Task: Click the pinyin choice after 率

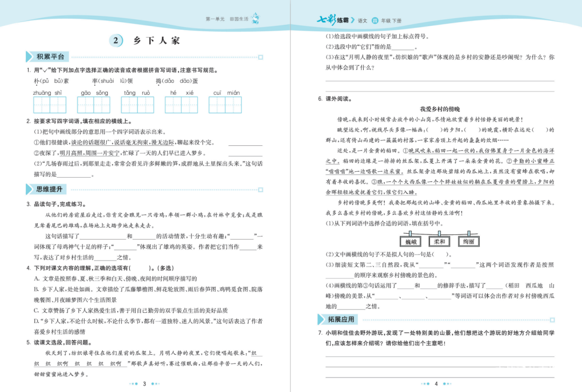Action: pyautogui.click(x=113, y=81)
